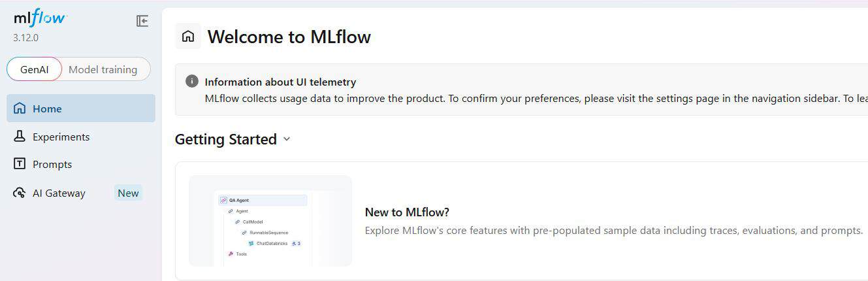This screenshot has width=868, height=281.
Task: Go to Home in sidebar
Action: tap(81, 108)
